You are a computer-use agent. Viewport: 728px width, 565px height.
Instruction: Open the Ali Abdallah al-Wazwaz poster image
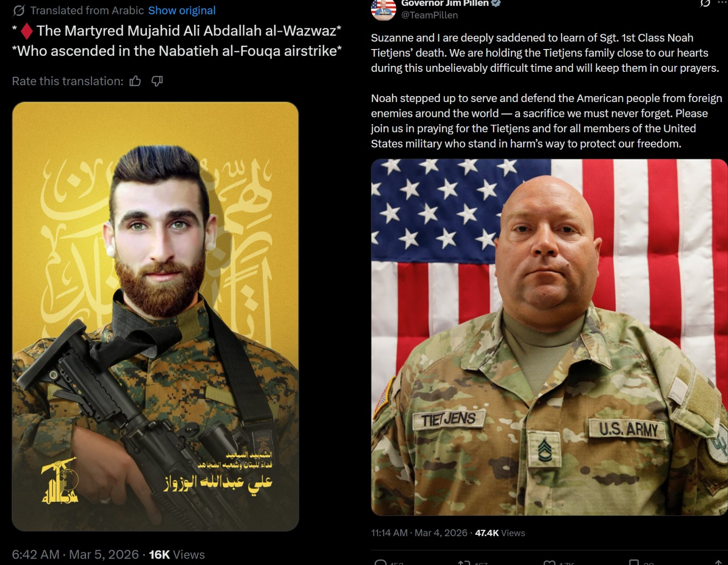(155, 316)
